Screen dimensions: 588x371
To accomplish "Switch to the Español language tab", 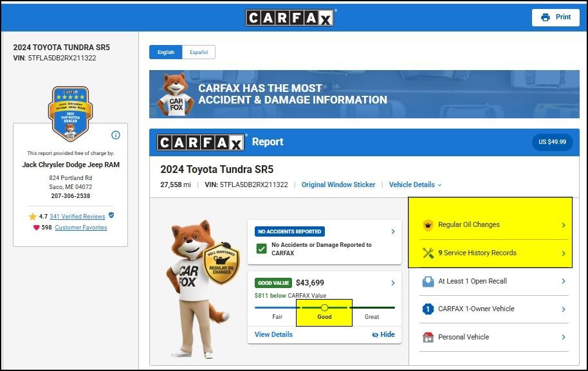I will pyautogui.click(x=199, y=52).
